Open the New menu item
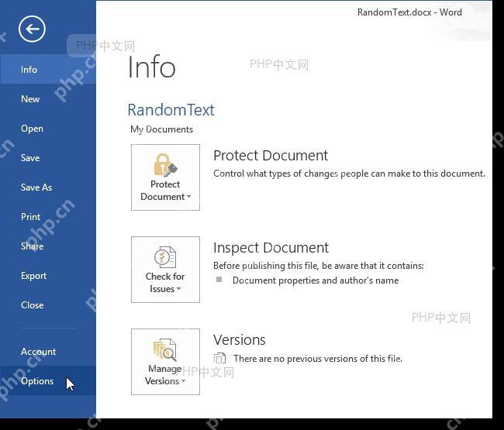 pos(48,99)
